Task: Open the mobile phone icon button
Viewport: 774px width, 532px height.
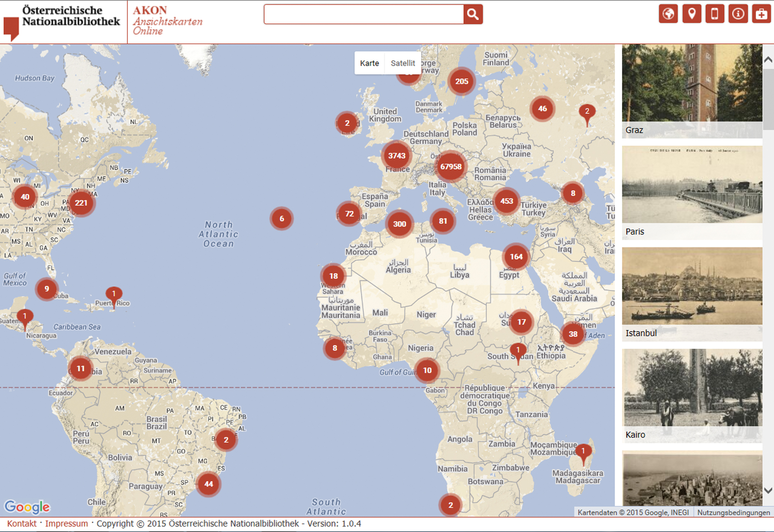Action: pos(715,14)
